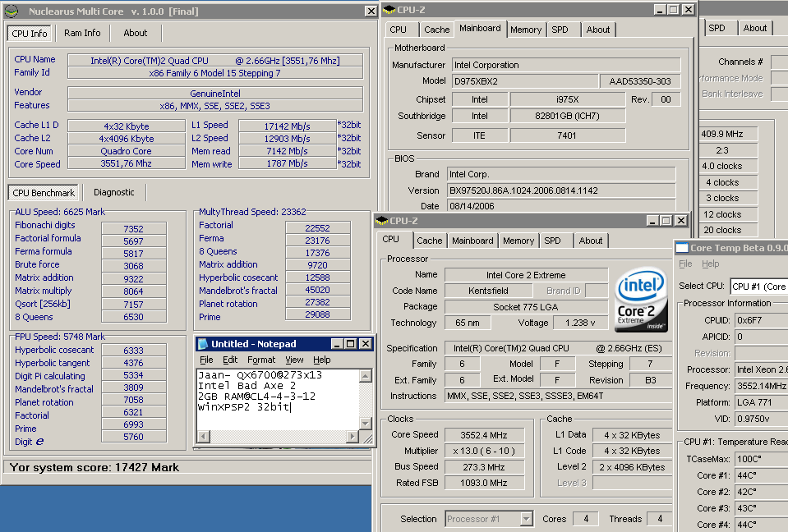Open the About tab in the CPU-Z Processor window
Image resolution: width=788 pixels, height=532 pixels.
(591, 241)
